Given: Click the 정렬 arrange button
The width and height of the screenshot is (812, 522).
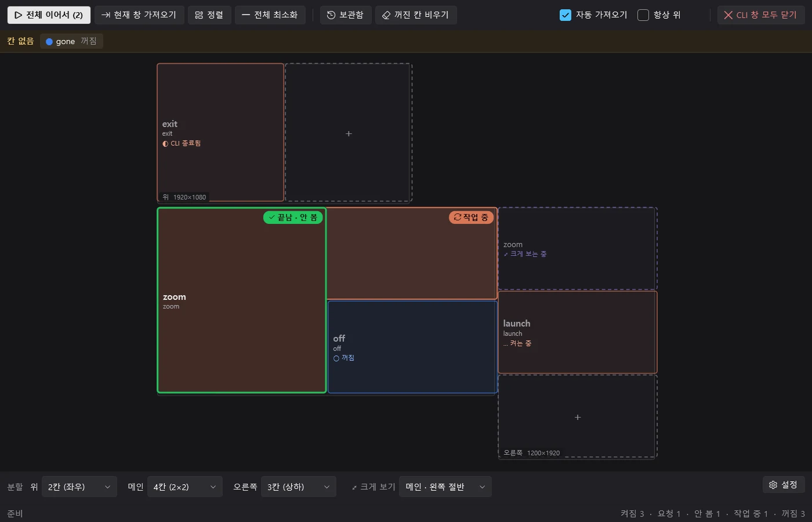Looking at the screenshot, I should (x=209, y=15).
